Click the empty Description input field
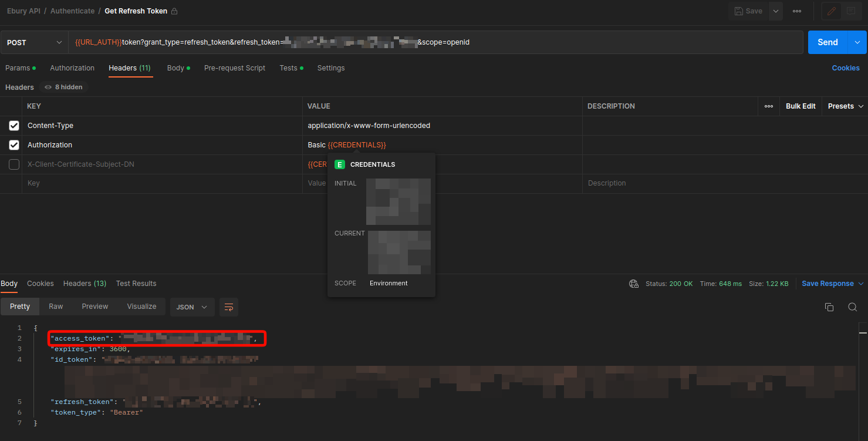Viewport: 868px width, 441px height. point(725,183)
